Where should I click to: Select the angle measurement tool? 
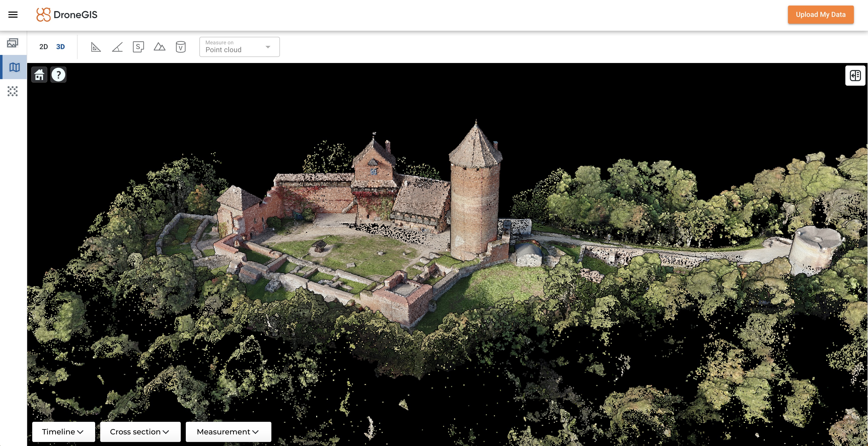(x=117, y=47)
